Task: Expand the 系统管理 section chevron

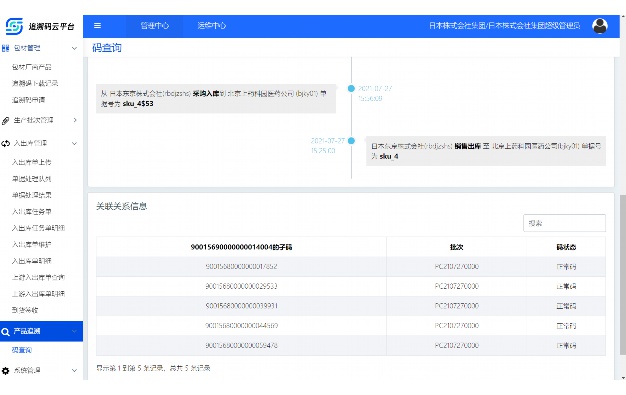Action: click(74, 371)
